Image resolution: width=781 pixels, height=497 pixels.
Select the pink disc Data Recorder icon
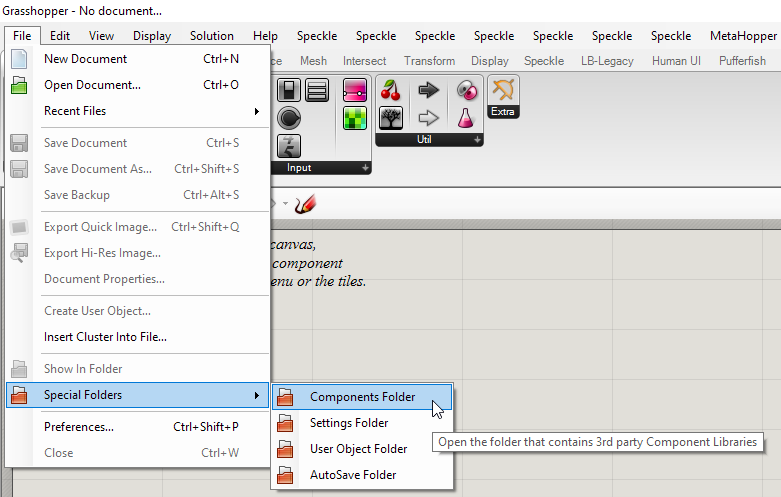point(467,90)
